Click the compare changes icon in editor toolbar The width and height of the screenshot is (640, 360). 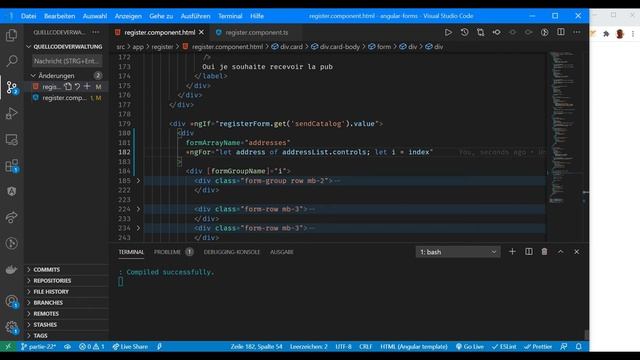tap(480, 32)
